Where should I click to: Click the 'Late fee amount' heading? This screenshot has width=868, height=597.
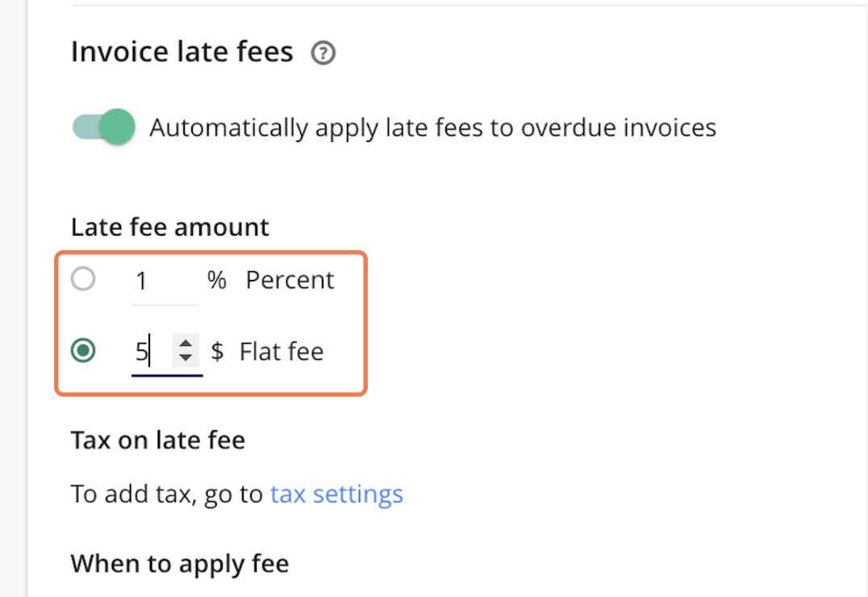[170, 227]
